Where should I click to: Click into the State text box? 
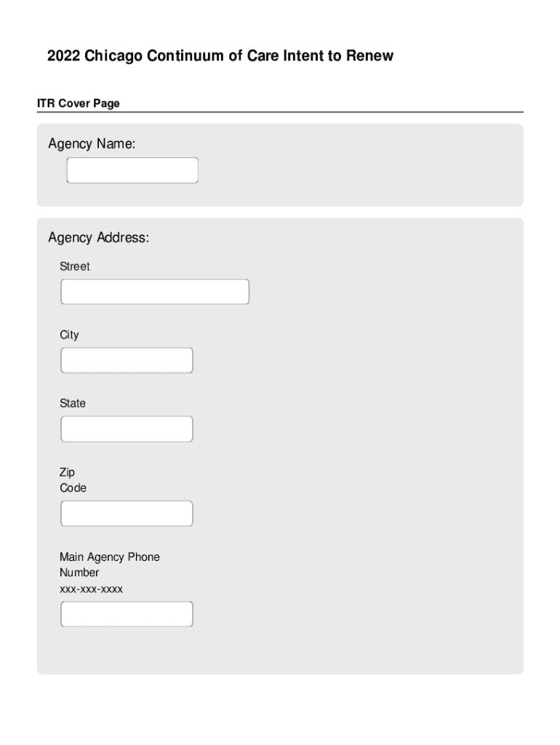click(x=127, y=429)
